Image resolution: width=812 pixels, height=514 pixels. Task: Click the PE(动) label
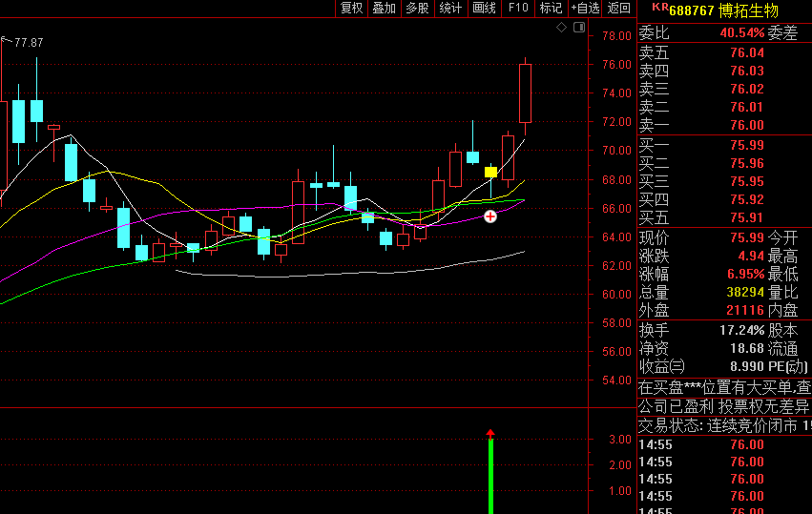pos(787,366)
